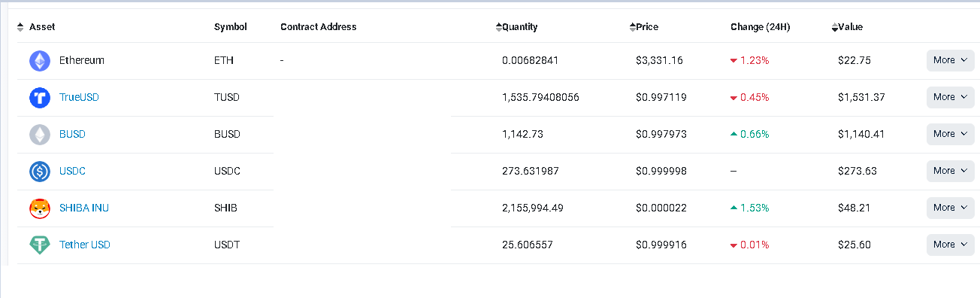
Task: Expand the More menu in the USDC row
Action: point(950,171)
